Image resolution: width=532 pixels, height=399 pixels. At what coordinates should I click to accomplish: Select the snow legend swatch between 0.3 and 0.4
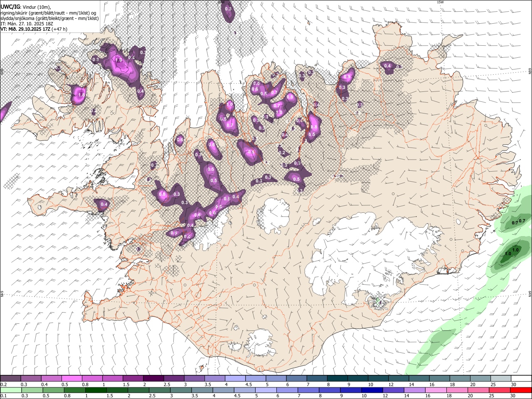coord(31,379)
